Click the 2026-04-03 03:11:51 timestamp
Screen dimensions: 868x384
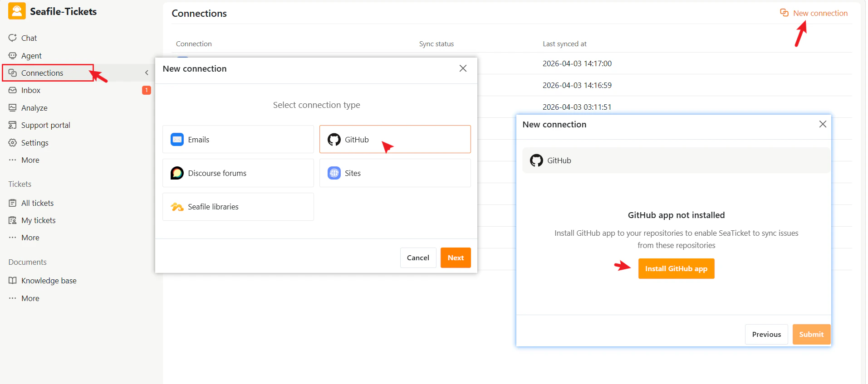tap(577, 107)
